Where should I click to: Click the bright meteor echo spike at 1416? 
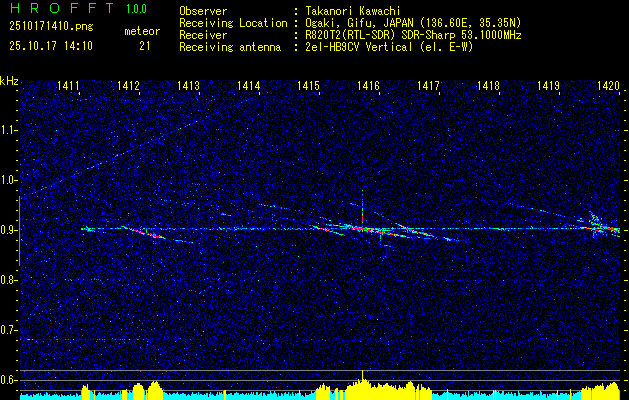coord(362,211)
